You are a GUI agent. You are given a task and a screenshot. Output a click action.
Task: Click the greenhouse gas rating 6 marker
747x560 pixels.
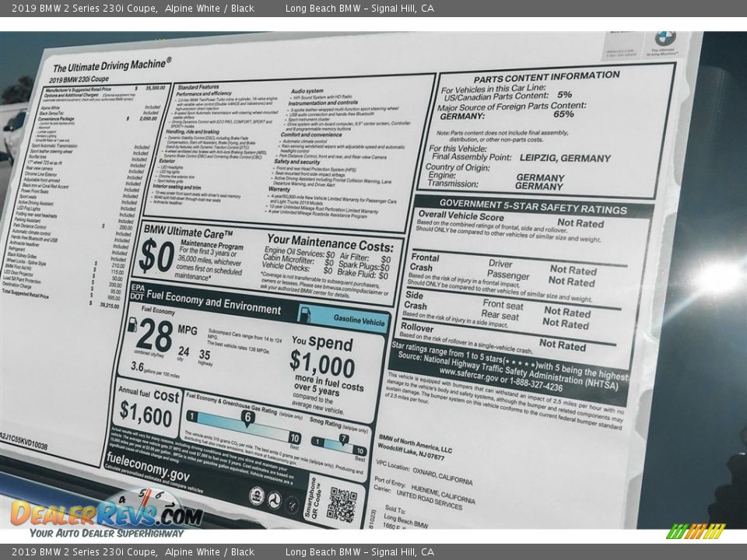[247, 418]
